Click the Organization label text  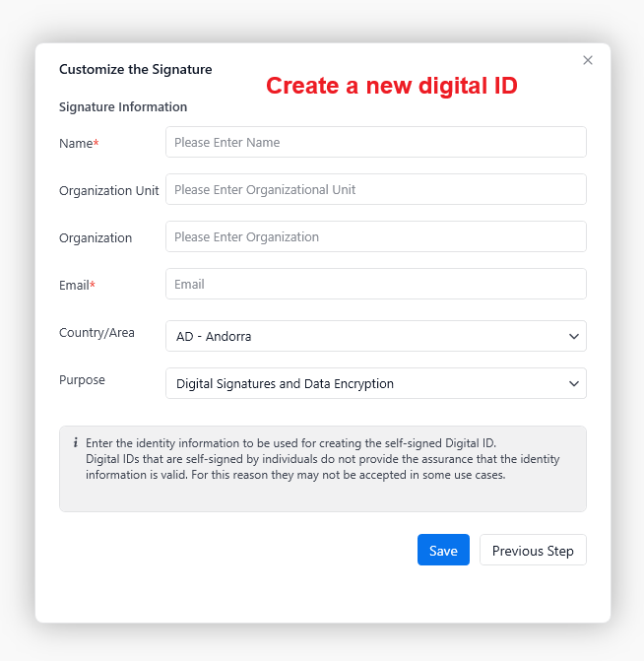pos(96,237)
